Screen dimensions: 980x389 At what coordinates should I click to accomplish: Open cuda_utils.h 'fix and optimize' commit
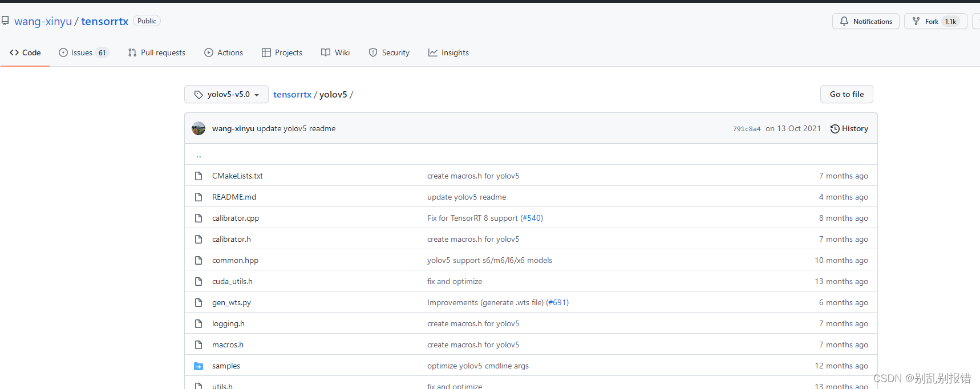(455, 281)
